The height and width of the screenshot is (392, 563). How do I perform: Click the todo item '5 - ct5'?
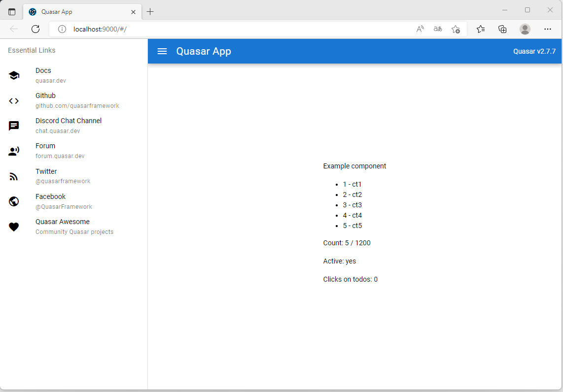click(x=352, y=226)
